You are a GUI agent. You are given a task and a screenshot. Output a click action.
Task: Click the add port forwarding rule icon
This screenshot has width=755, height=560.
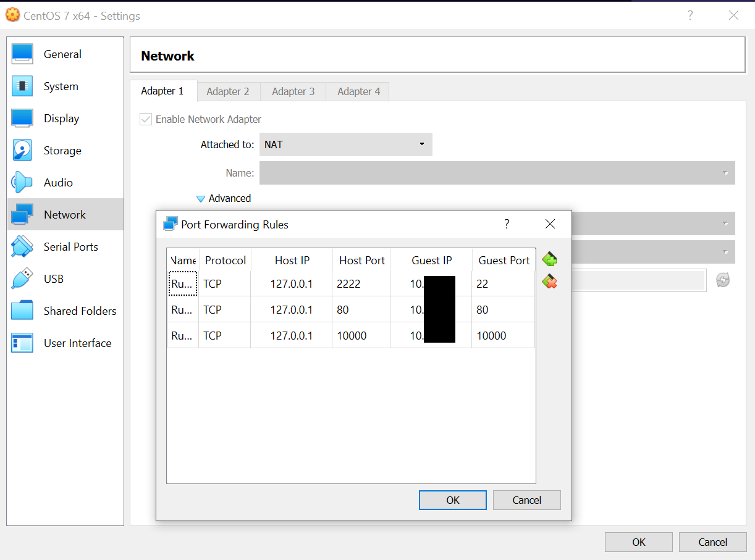tap(549, 259)
